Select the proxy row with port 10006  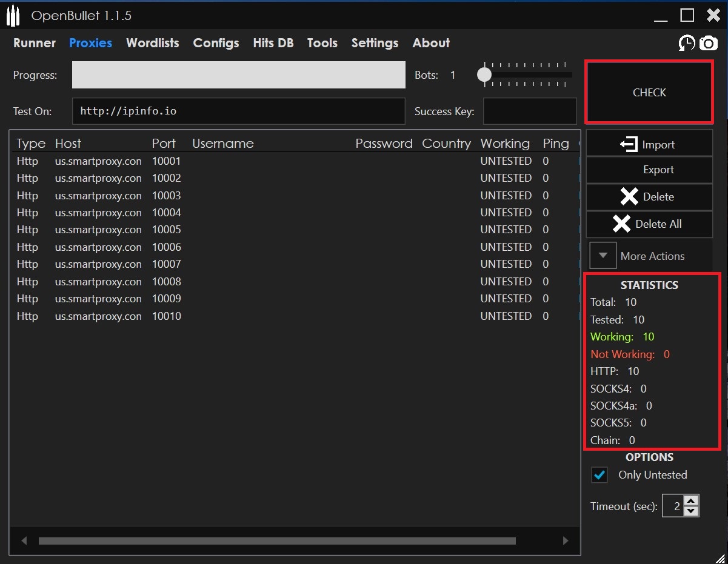tap(295, 247)
